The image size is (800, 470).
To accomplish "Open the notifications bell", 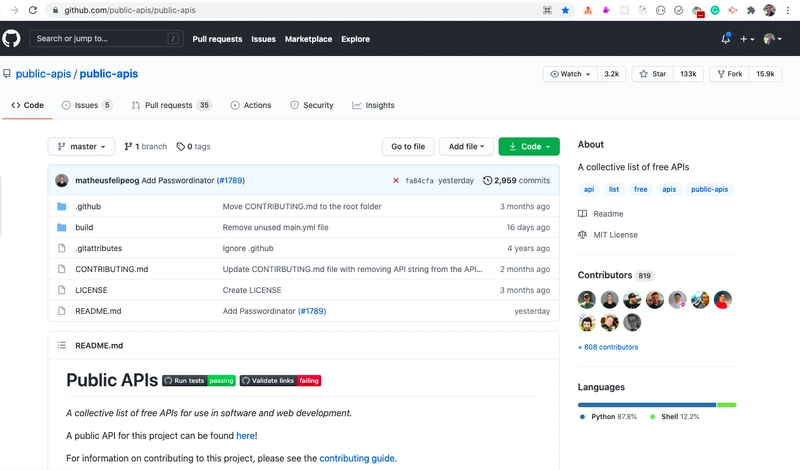I will point(726,39).
